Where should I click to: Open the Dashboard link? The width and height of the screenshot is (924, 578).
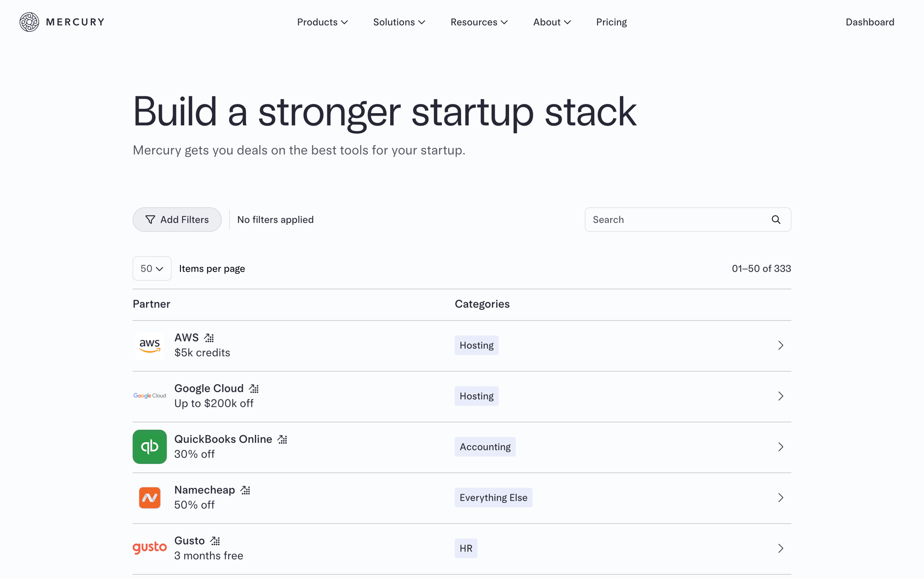point(870,22)
